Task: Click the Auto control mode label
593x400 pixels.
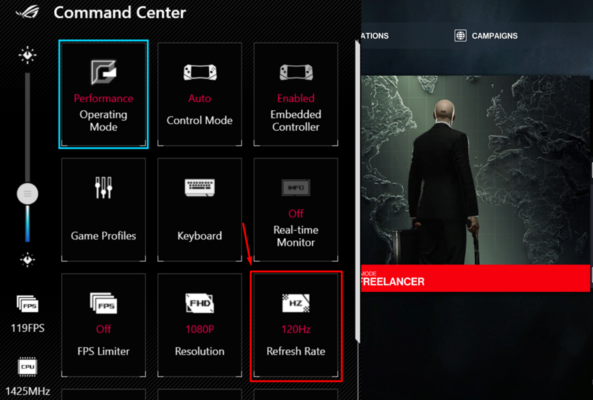Action: (200, 98)
